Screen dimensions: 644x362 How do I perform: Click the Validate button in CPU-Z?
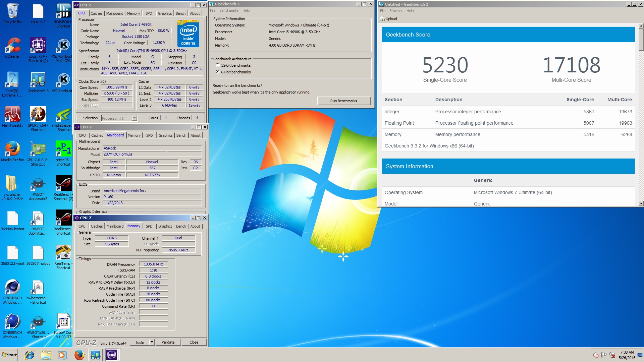pos(168,342)
